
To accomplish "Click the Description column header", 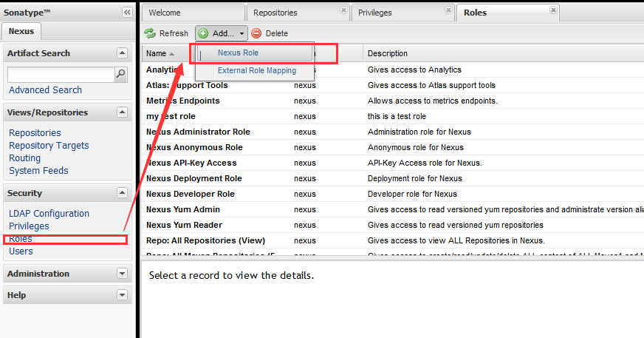I will click(387, 53).
